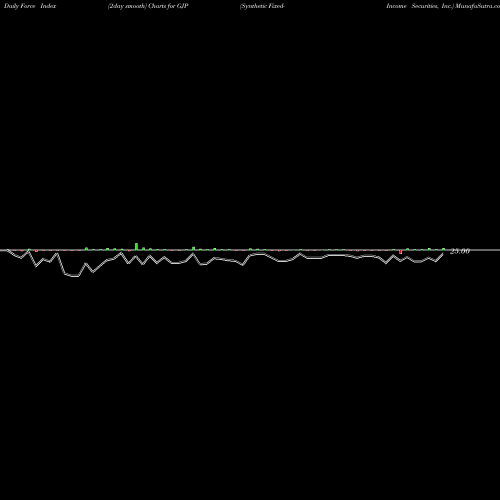This screenshot has width=500, height=500.
Task: Click the '(Synthetic Fixed-' header text
Action: coord(262,6)
